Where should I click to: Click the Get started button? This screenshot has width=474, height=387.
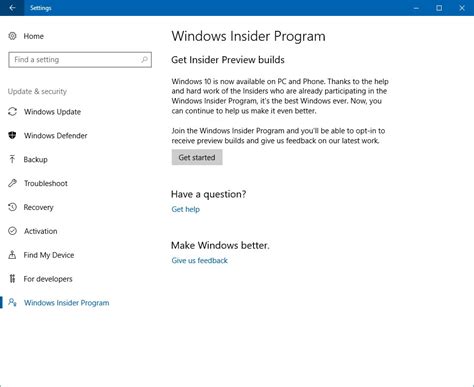pos(197,157)
